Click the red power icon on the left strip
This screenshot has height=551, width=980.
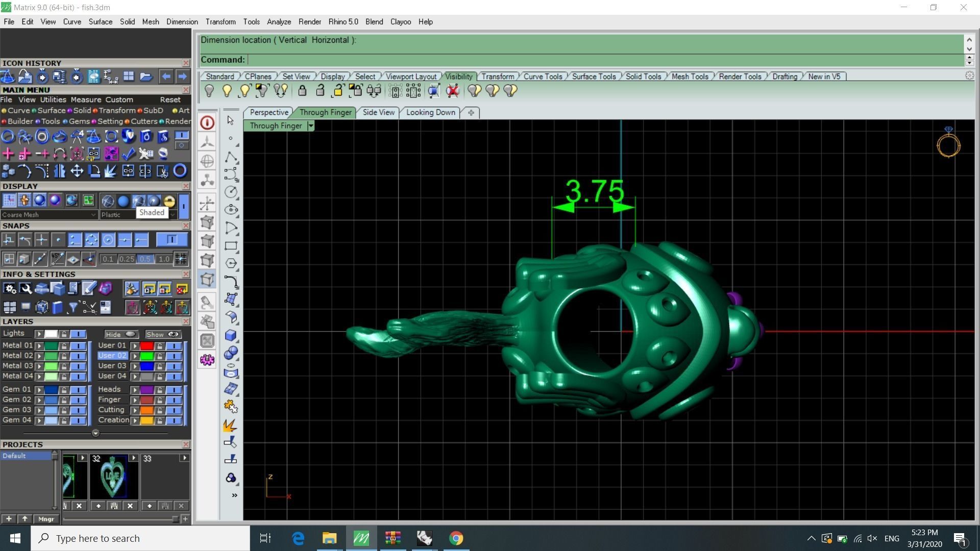(207, 122)
